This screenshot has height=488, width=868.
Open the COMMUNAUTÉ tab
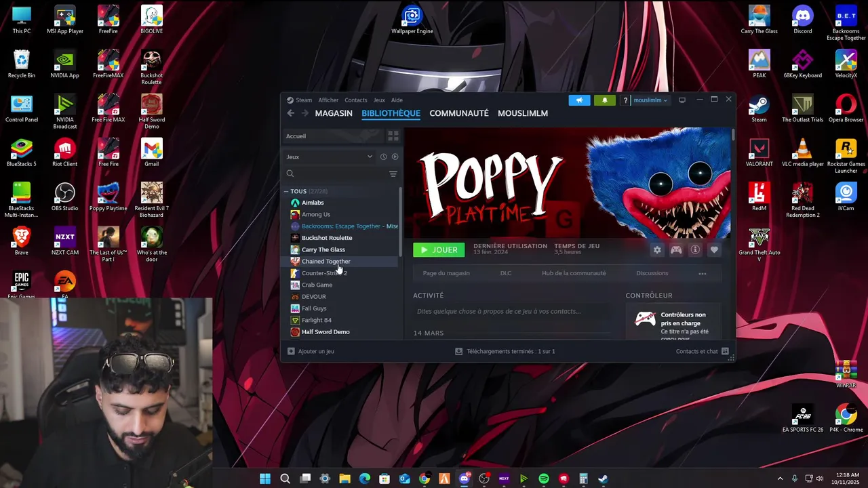click(459, 113)
